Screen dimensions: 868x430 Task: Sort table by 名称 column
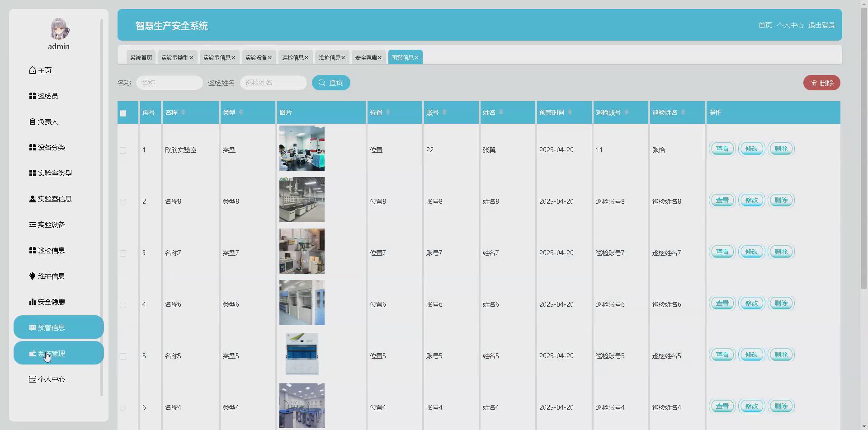click(x=183, y=112)
